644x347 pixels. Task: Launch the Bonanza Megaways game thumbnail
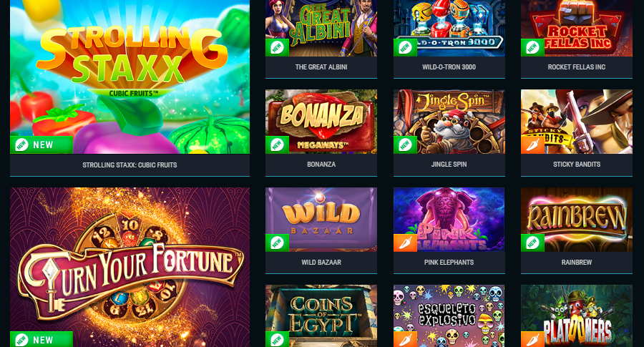(x=321, y=122)
